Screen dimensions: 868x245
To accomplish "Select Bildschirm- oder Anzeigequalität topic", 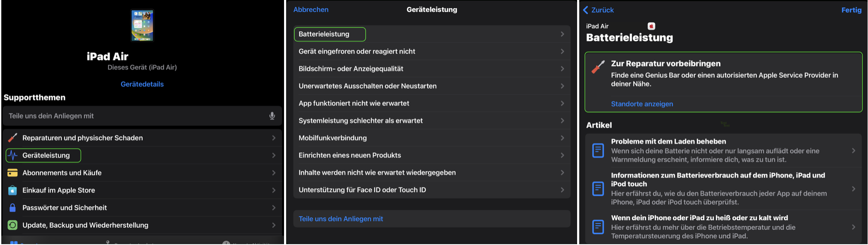I will pyautogui.click(x=351, y=69).
